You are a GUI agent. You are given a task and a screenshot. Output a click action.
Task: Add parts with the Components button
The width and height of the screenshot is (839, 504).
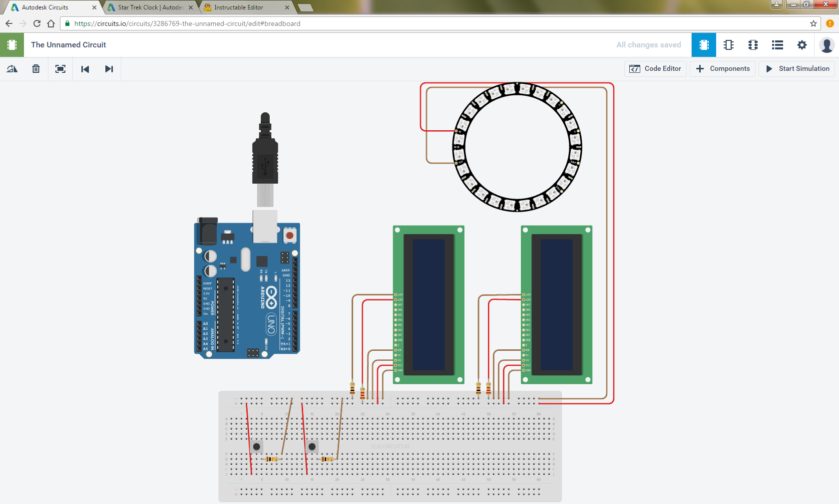click(723, 68)
